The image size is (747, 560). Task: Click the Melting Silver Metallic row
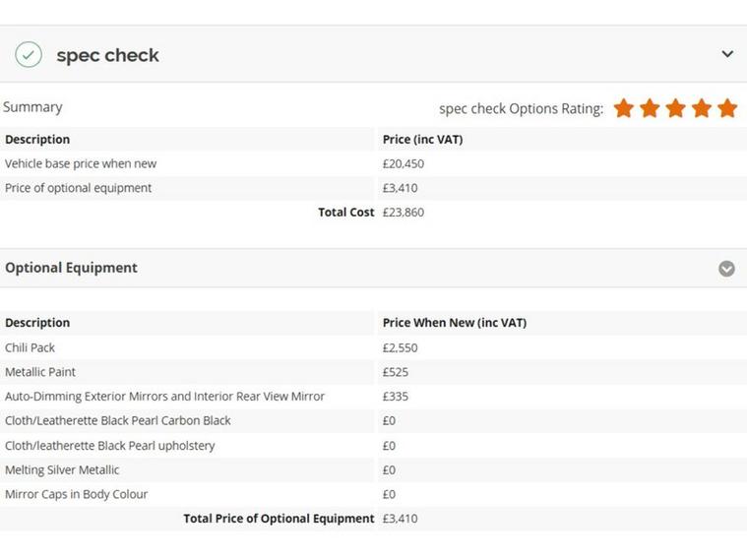(374, 469)
